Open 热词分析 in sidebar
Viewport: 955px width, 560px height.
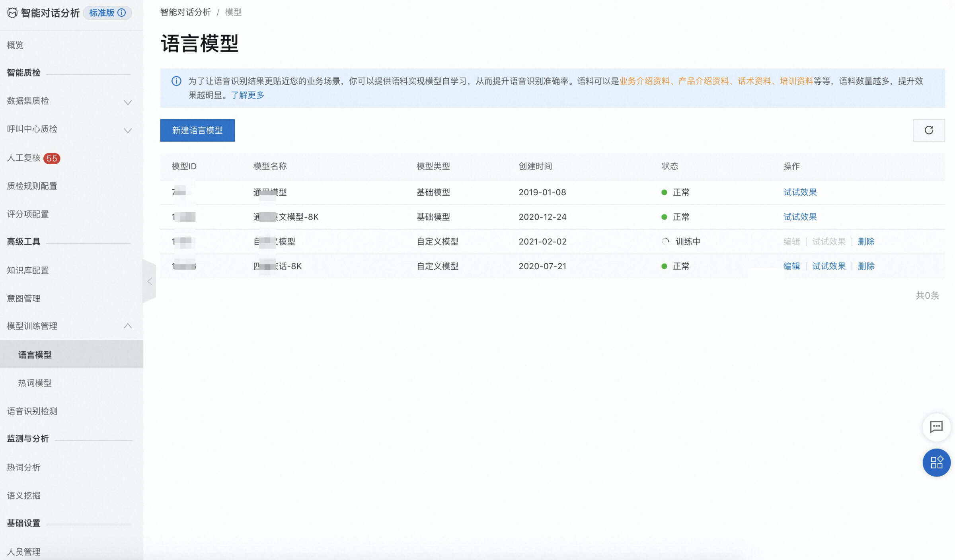tap(23, 467)
